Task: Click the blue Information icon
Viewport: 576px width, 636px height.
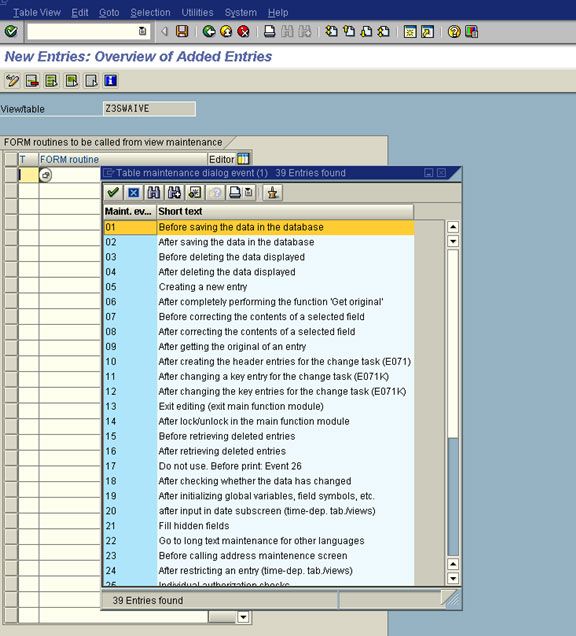Action: (111, 81)
